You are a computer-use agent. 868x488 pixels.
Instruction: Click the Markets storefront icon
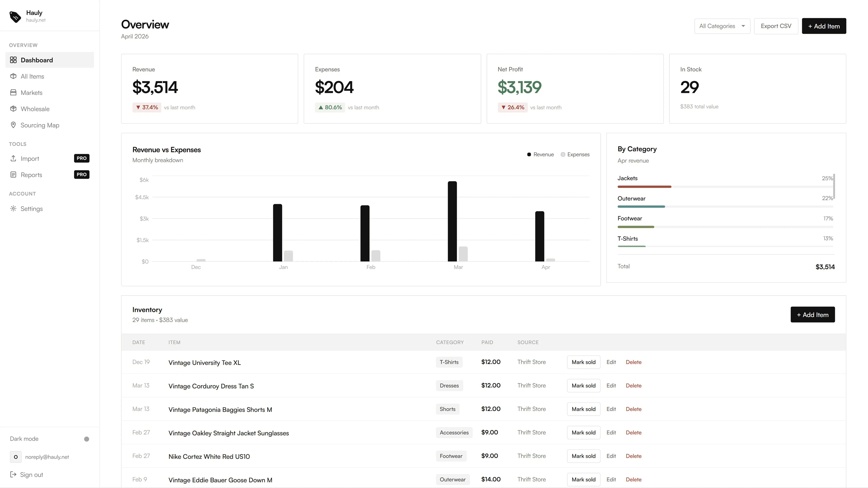click(13, 92)
